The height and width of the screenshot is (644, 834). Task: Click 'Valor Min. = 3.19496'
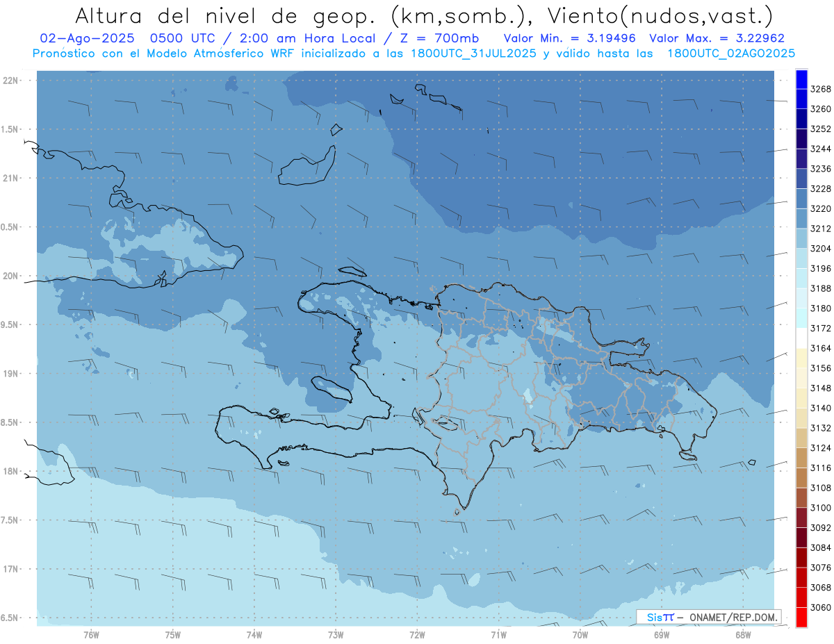point(570,38)
